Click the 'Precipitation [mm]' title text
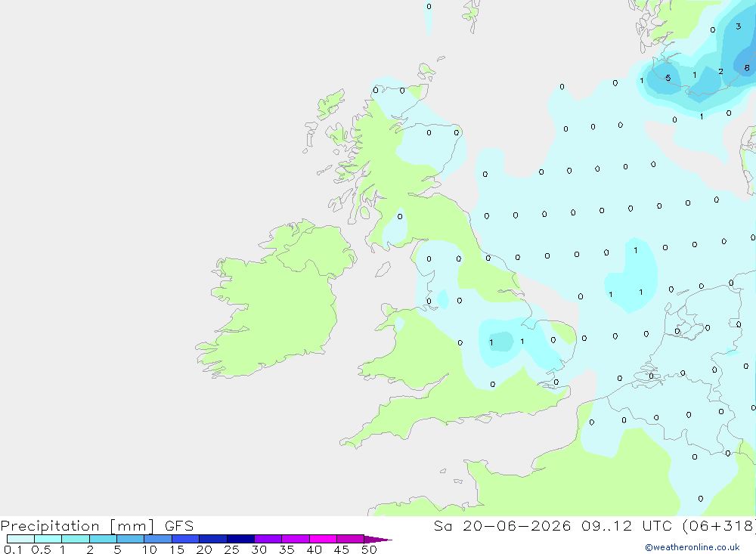 pyautogui.click(x=78, y=526)
